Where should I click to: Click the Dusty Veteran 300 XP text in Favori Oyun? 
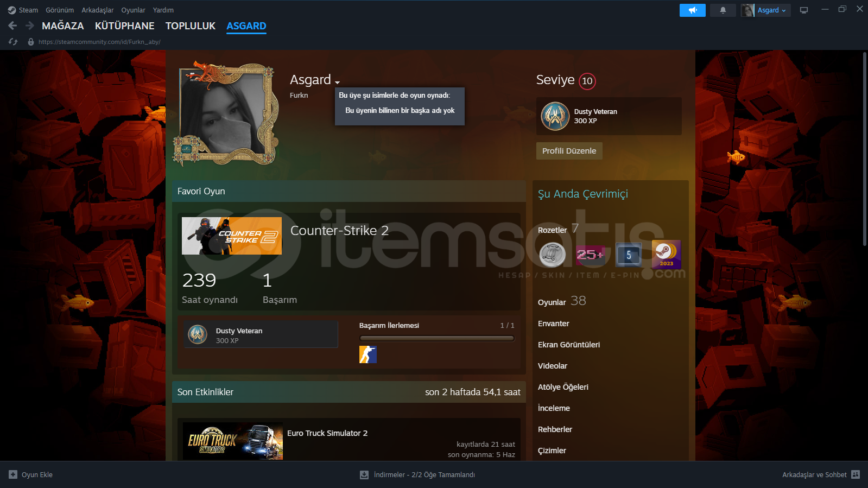239,335
